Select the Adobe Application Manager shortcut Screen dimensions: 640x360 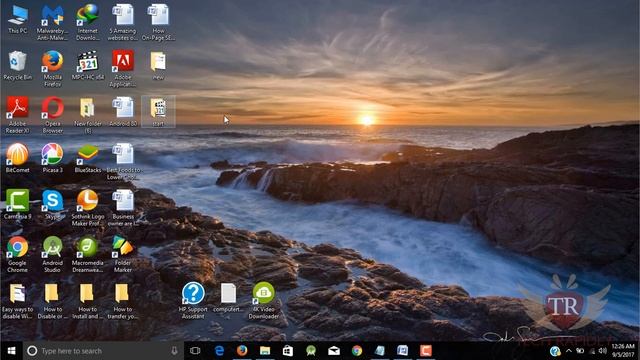[122, 69]
